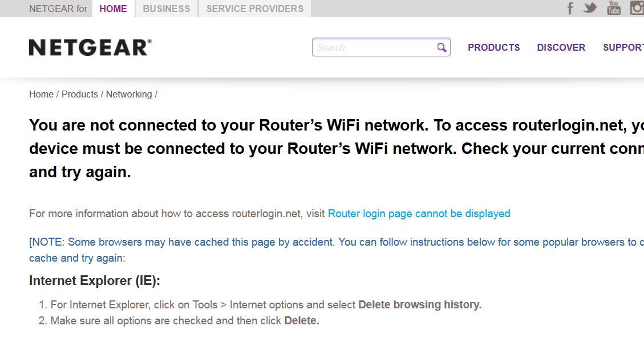Visit NETGEAR's Twitter profile
This screenshot has width=644, height=338.
[590, 8]
